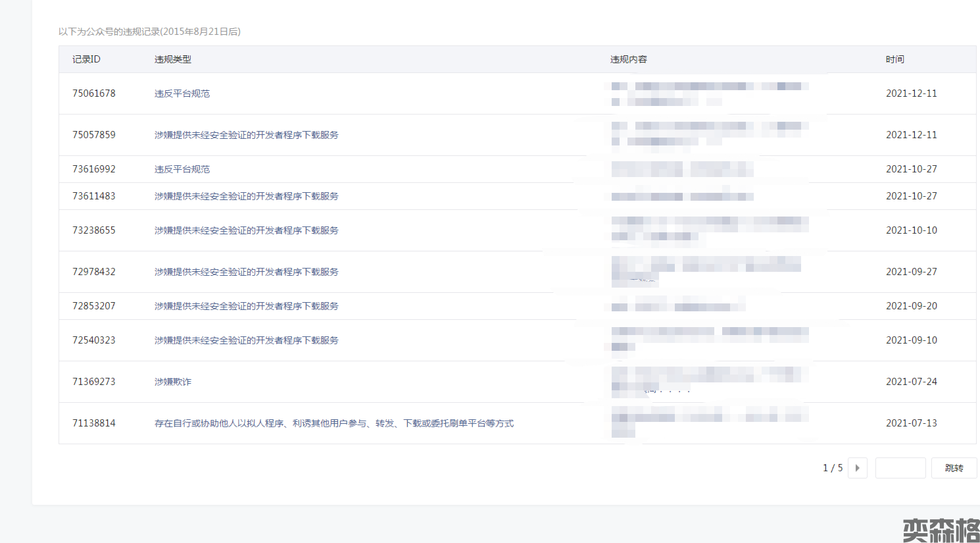Click the 违规类型 column header

click(x=173, y=59)
